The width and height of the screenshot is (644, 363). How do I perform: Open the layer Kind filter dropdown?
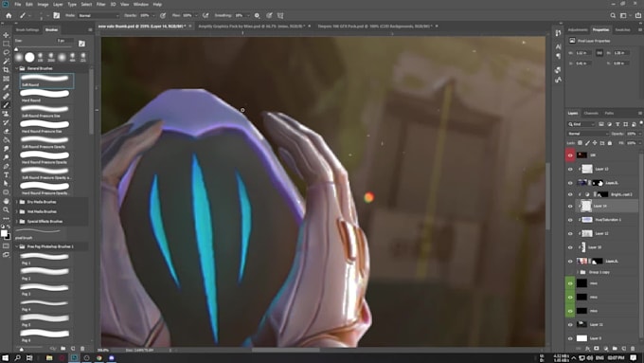581,124
